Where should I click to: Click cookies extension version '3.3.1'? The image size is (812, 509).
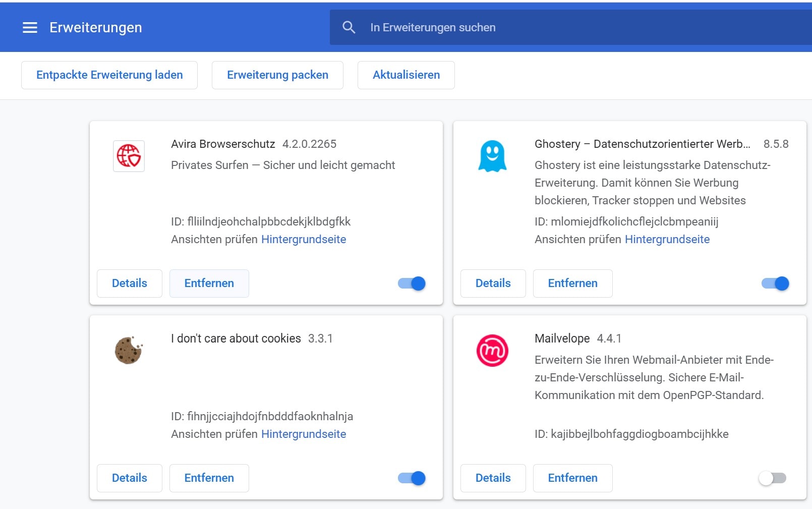click(320, 338)
